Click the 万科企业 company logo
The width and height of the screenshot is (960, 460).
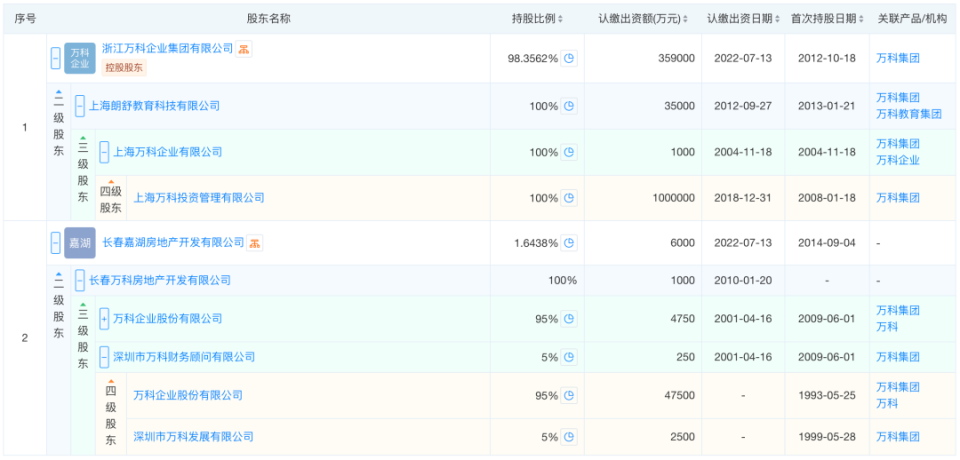point(80,59)
